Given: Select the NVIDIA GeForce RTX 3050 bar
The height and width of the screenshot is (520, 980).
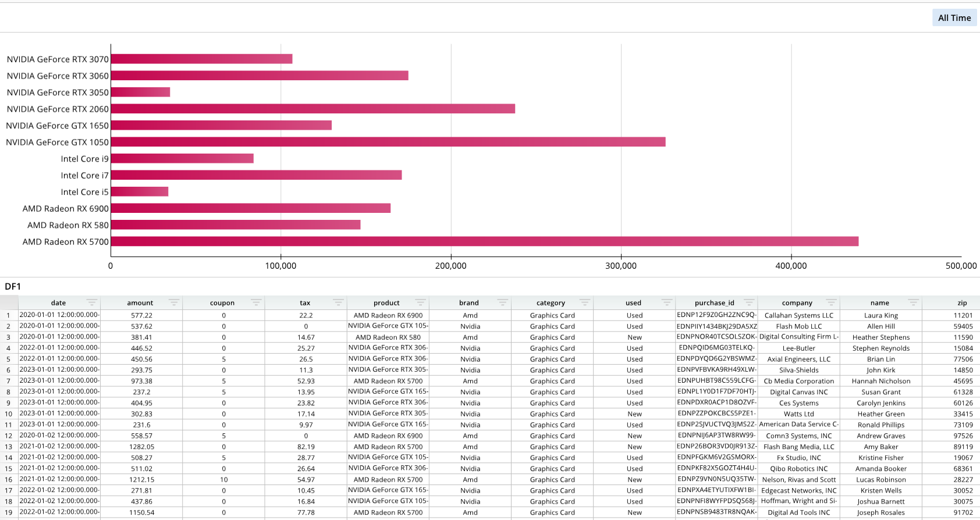Looking at the screenshot, I should (140, 92).
